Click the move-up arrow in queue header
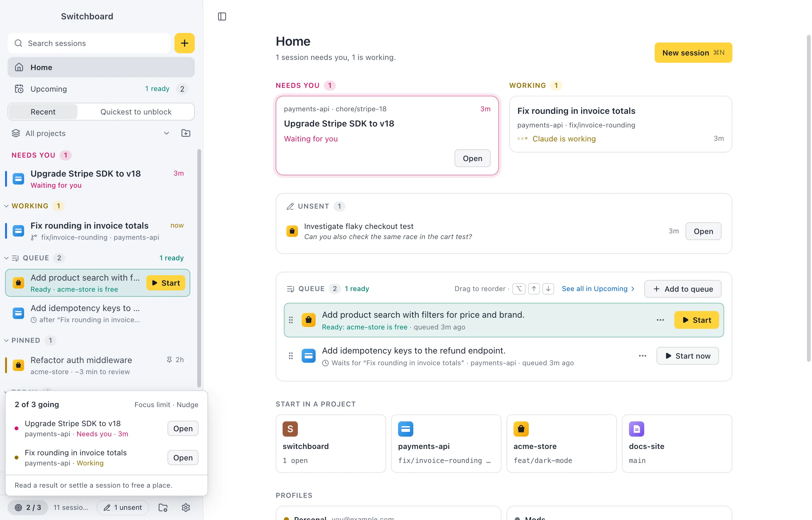This screenshot has height=520, width=812. coord(534,288)
